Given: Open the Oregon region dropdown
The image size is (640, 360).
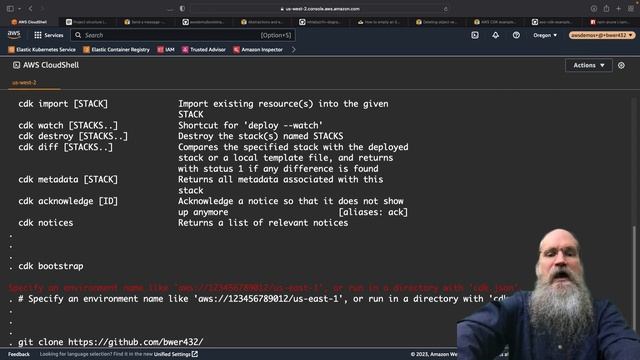Looking at the screenshot, I should point(545,35).
